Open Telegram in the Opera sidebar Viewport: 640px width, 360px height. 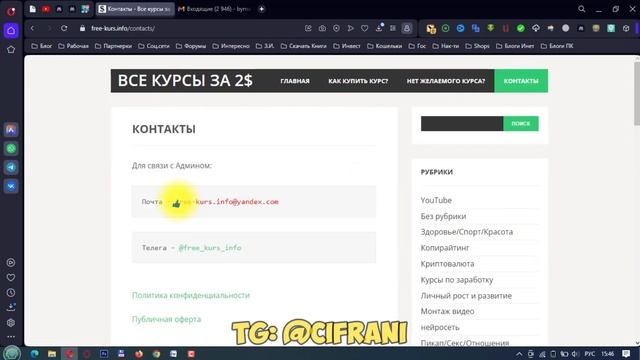click(11, 167)
